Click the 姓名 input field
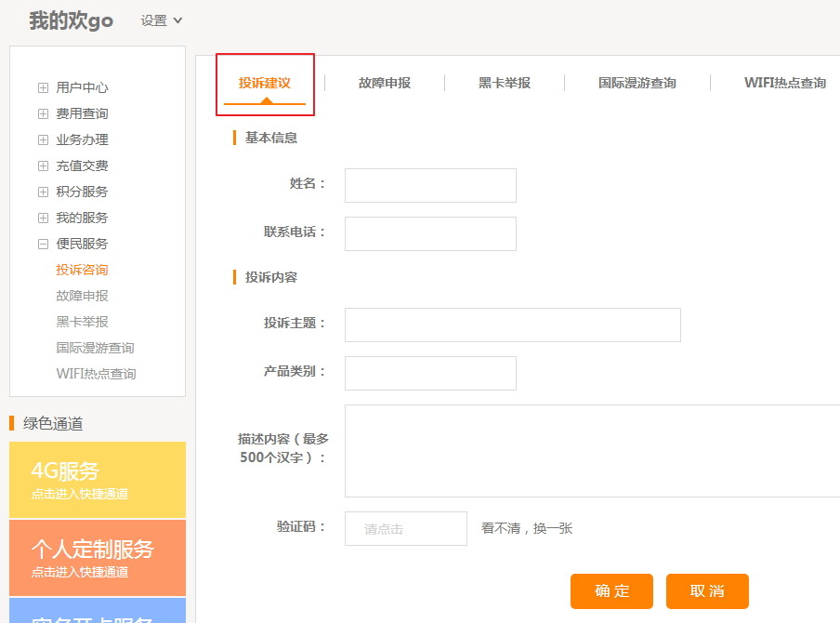 pyautogui.click(x=430, y=185)
